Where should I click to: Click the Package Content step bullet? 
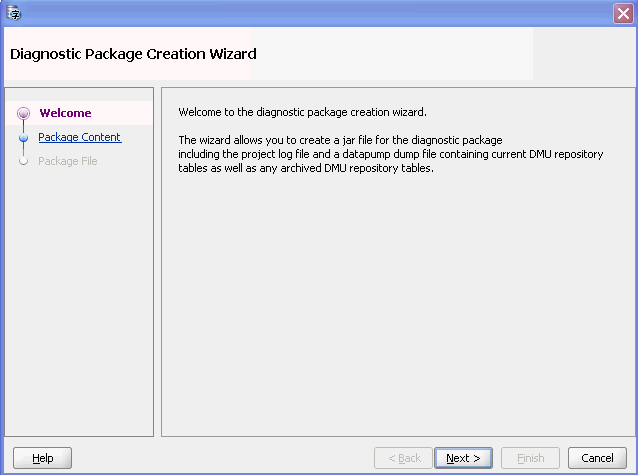[24, 138]
